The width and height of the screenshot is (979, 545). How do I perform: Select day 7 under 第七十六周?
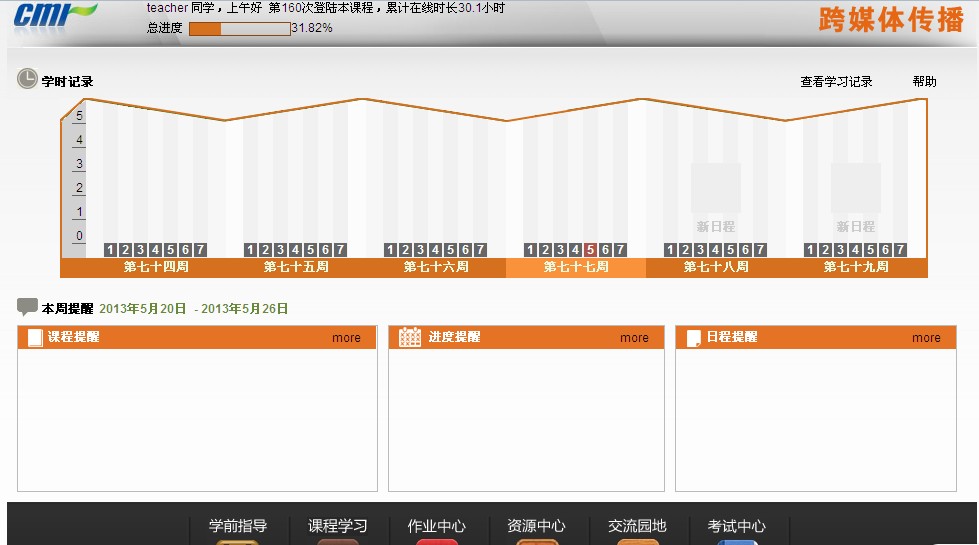coord(480,250)
